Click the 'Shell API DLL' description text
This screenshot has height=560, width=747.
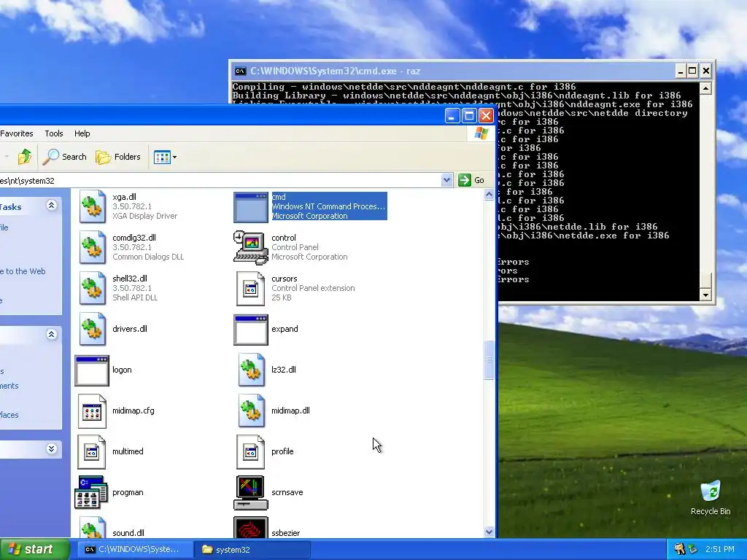[135, 297]
